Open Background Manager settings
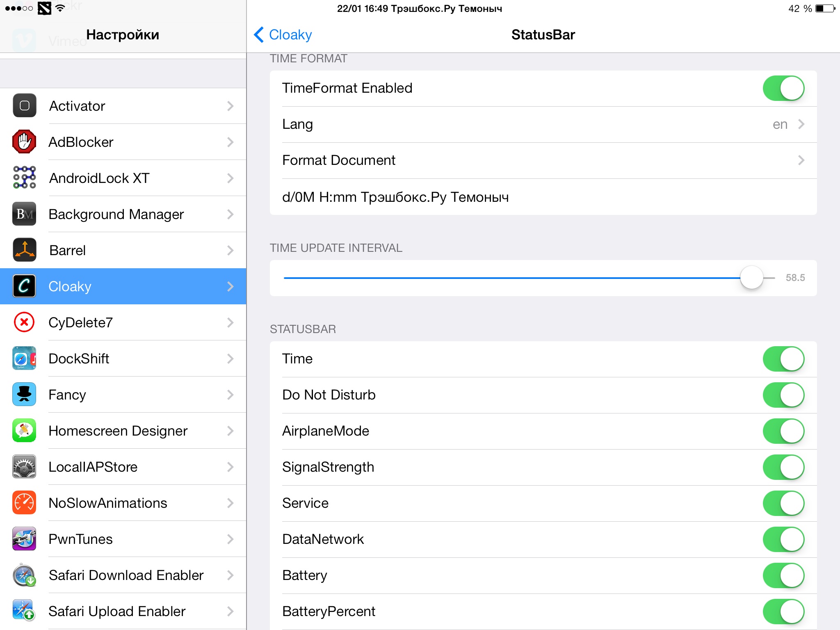 coord(123,214)
